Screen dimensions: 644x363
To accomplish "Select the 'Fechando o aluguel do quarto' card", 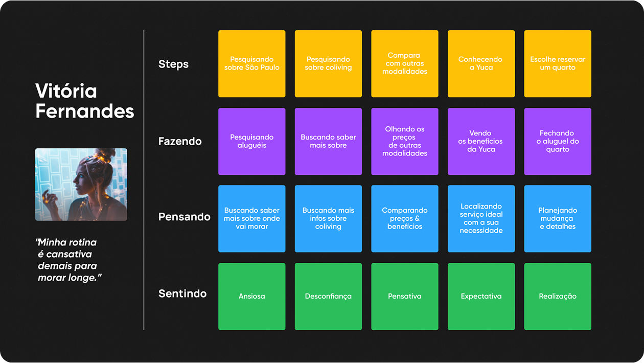I will click(x=558, y=142).
